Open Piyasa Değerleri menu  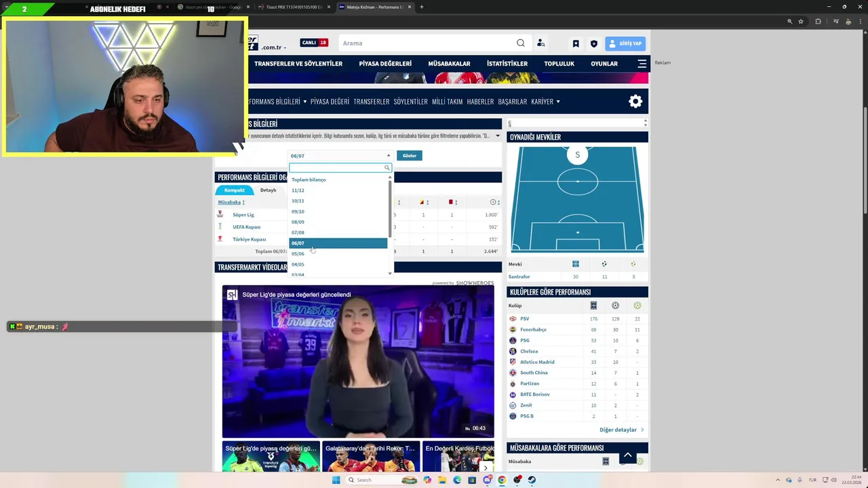[385, 64]
